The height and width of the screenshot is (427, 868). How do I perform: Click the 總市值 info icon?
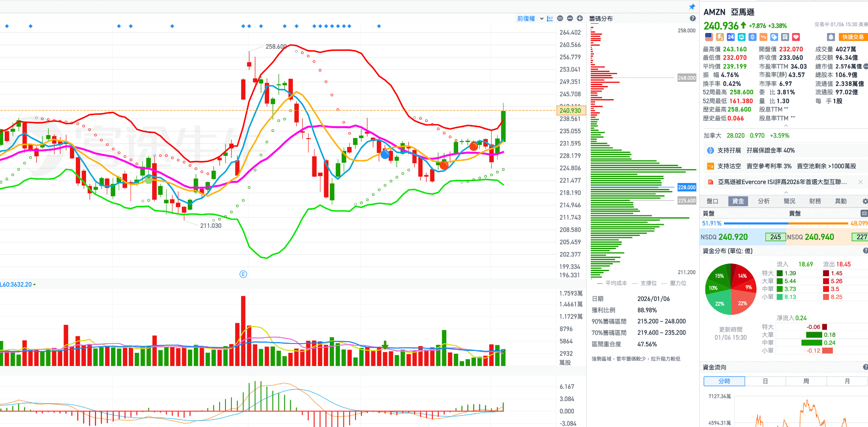865,67
